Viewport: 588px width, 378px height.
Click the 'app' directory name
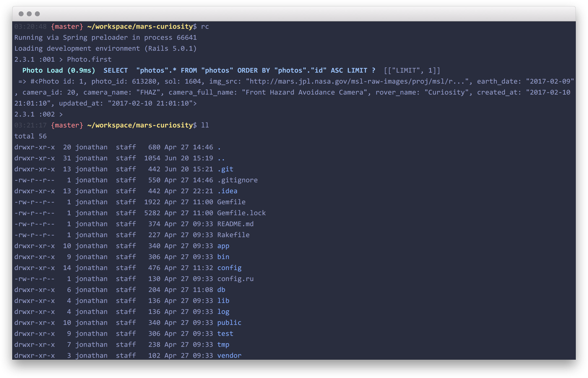tap(223, 246)
